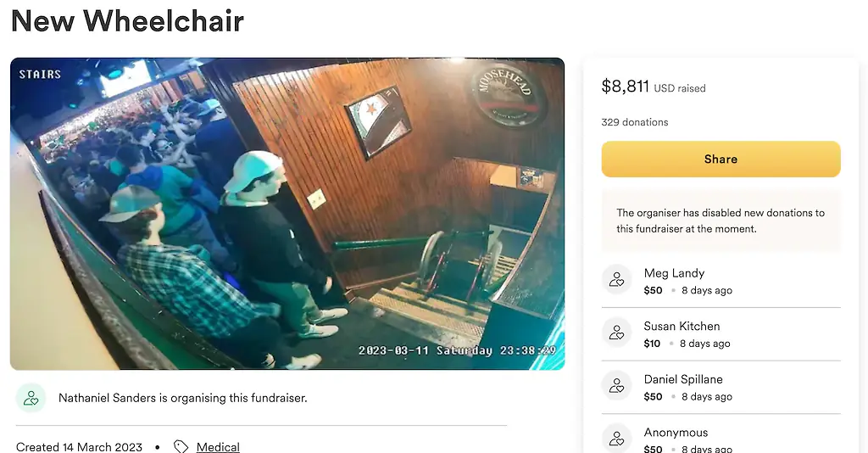
Task: Select the Susan Kitchen donation entry
Action: click(721, 334)
